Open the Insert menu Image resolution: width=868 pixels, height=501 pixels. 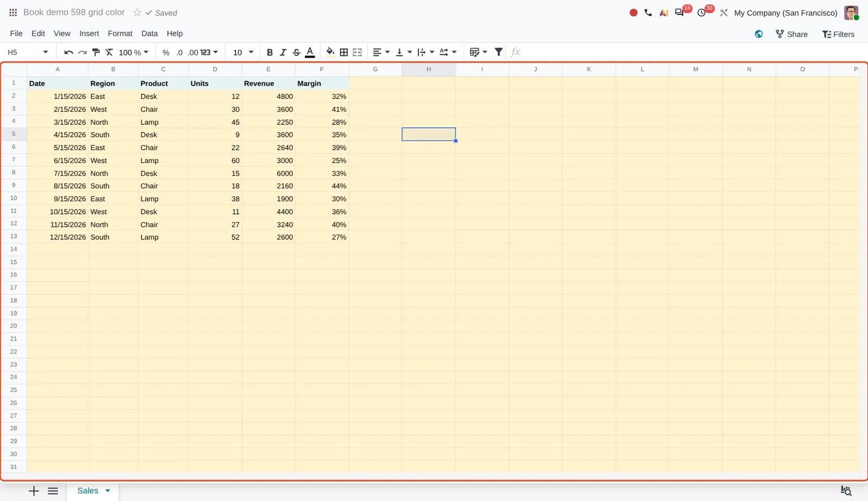coord(89,33)
